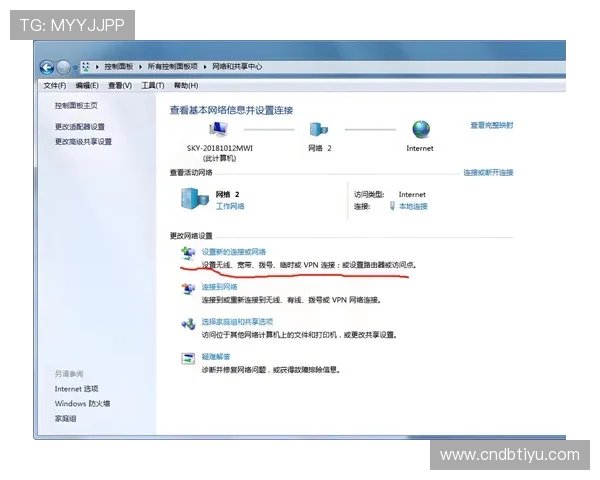Click the control panel icon in address bar

86,67
